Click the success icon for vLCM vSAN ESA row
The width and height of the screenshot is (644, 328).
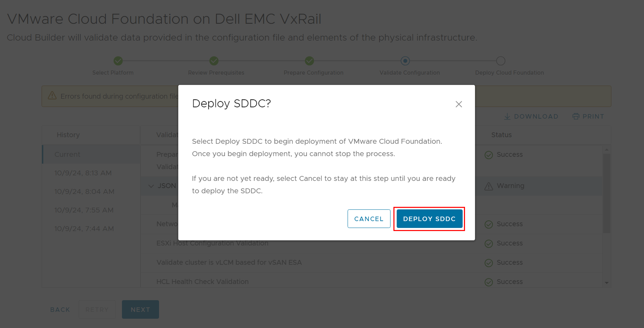pyautogui.click(x=489, y=263)
